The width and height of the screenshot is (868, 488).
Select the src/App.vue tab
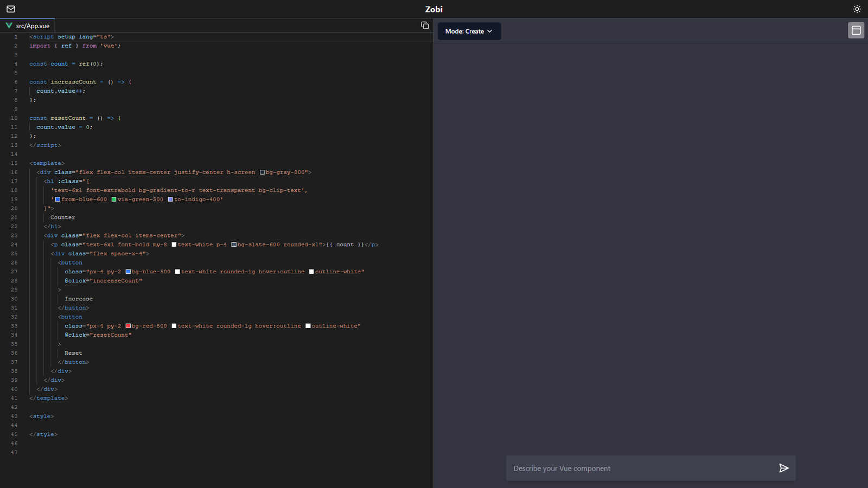(28, 25)
